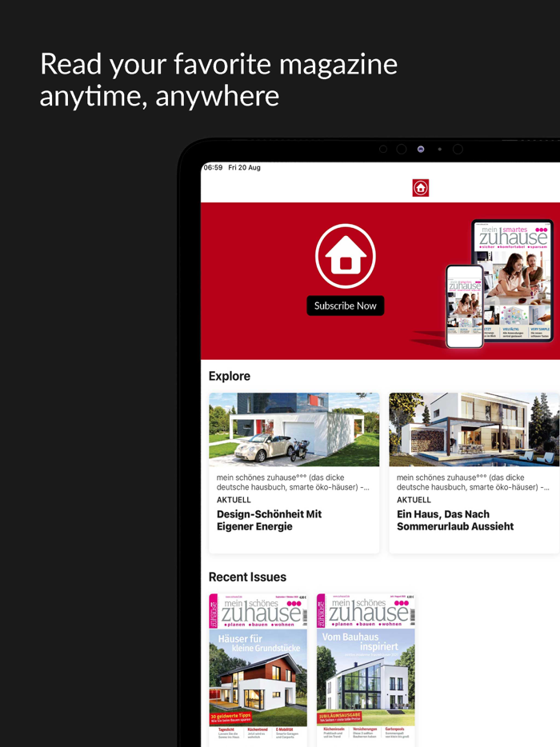This screenshot has height=747, width=560.
Task: Click source text above Ein Haus title
Action: [473, 482]
